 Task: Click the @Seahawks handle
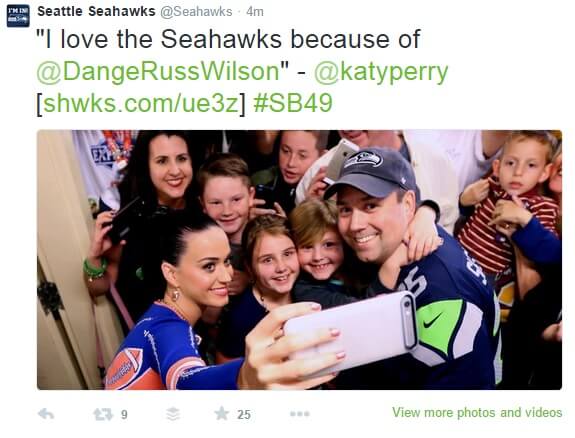(x=196, y=12)
